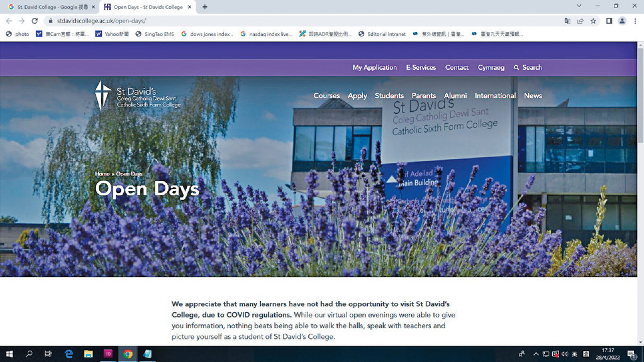This screenshot has width=644, height=362.
Task: Open the Chrome profile avatar
Action: (622, 21)
